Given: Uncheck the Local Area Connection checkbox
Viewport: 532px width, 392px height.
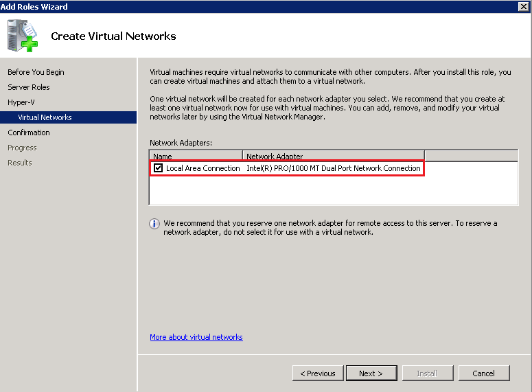Looking at the screenshot, I should tap(159, 168).
